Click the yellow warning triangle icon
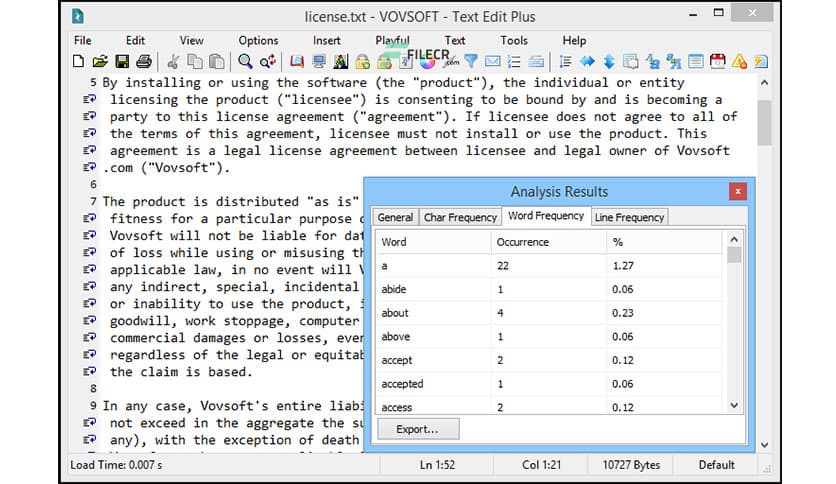836x484 pixels. 739,62
